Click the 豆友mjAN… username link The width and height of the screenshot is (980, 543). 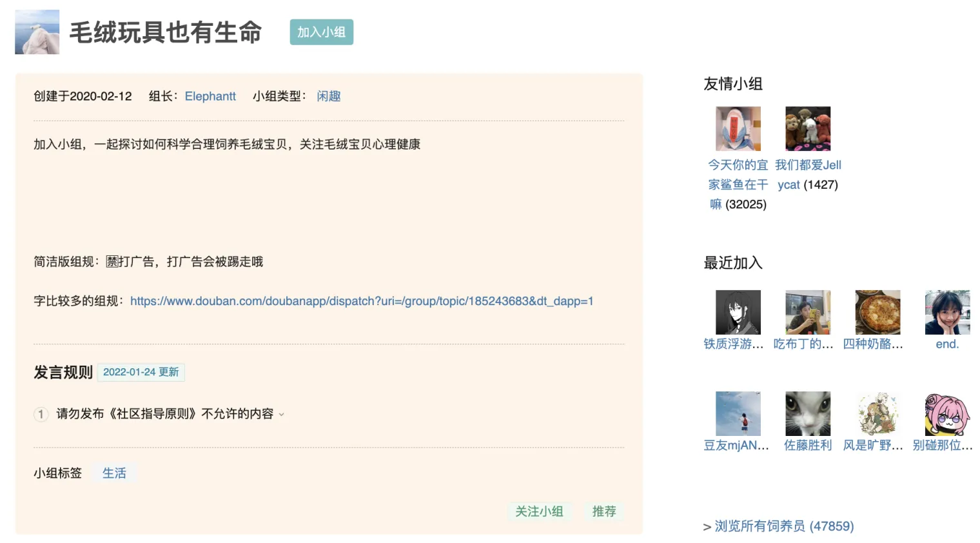(x=736, y=446)
